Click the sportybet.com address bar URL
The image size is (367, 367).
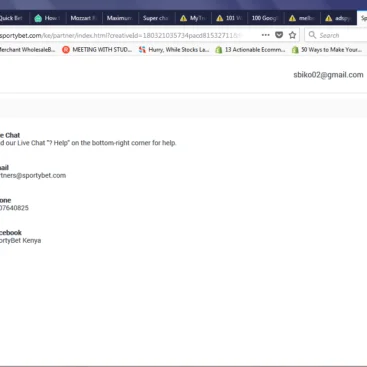click(120, 35)
